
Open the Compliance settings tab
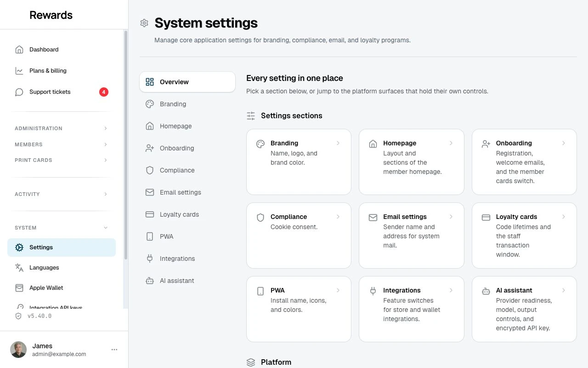(x=187, y=170)
